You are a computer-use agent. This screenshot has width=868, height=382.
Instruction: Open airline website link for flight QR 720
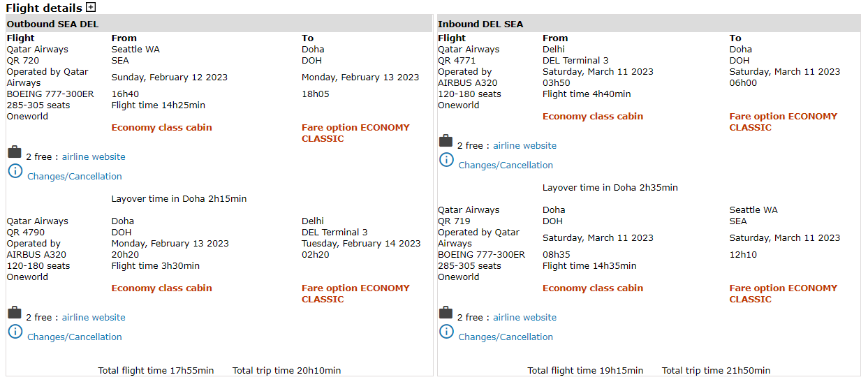click(94, 157)
